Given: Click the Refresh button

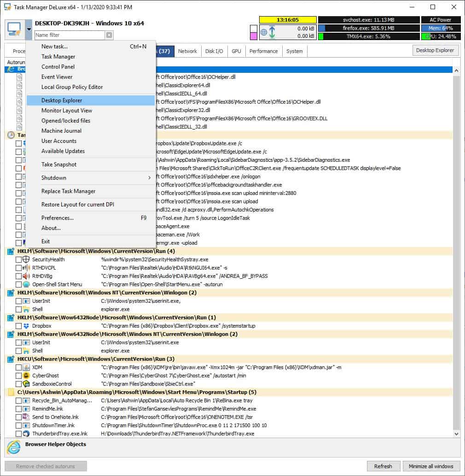Looking at the screenshot, I should click(x=383, y=466).
